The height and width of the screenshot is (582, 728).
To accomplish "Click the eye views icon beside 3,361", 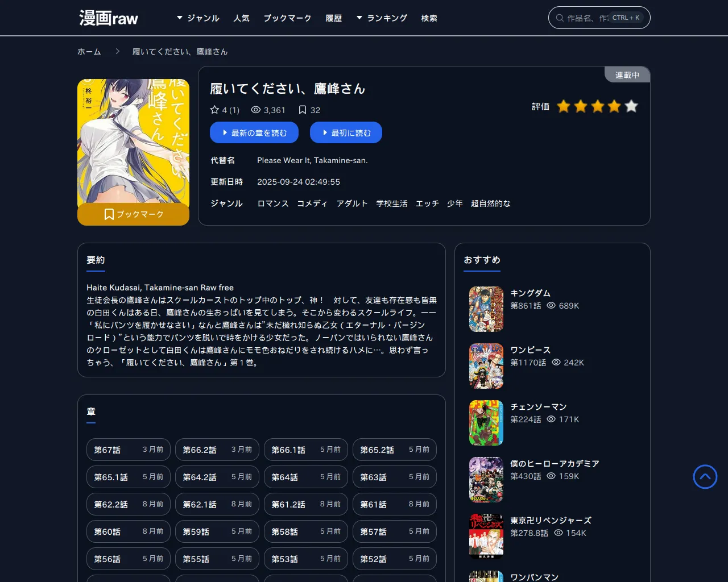I will (x=256, y=110).
